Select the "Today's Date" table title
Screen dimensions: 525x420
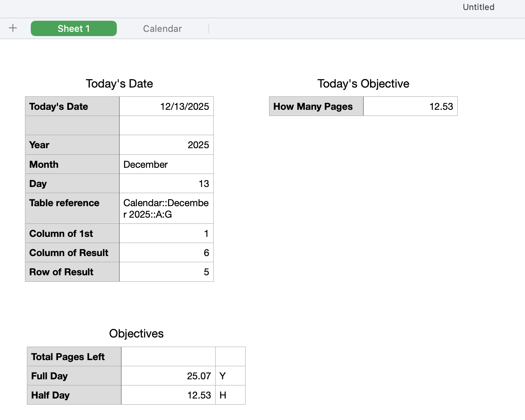pyautogui.click(x=119, y=84)
